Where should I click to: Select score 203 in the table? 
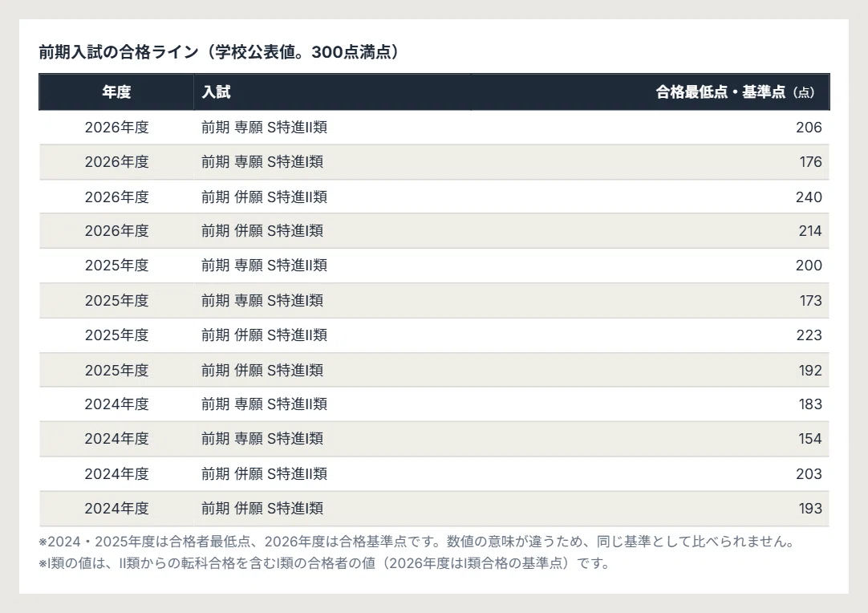tap(809, 474)
